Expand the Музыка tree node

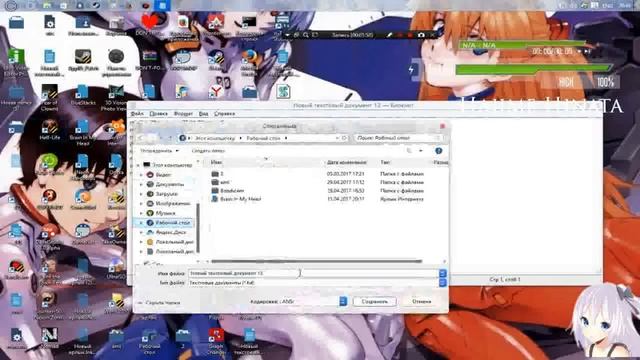coord(141,213)
